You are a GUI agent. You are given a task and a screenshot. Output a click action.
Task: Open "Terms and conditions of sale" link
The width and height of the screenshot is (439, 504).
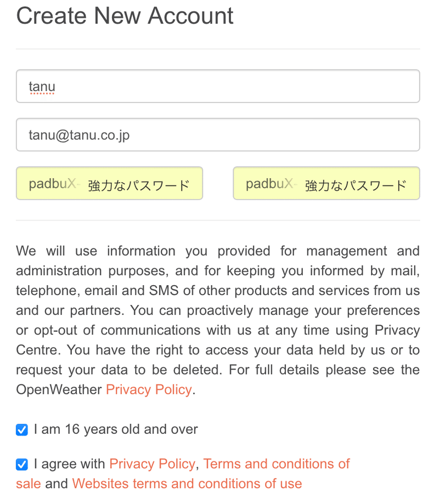pyautogui.click(x=183, y=474)
